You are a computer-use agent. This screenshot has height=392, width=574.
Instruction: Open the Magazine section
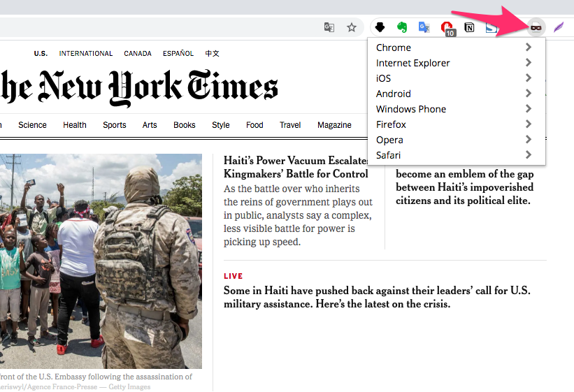[x=335, y=125]
